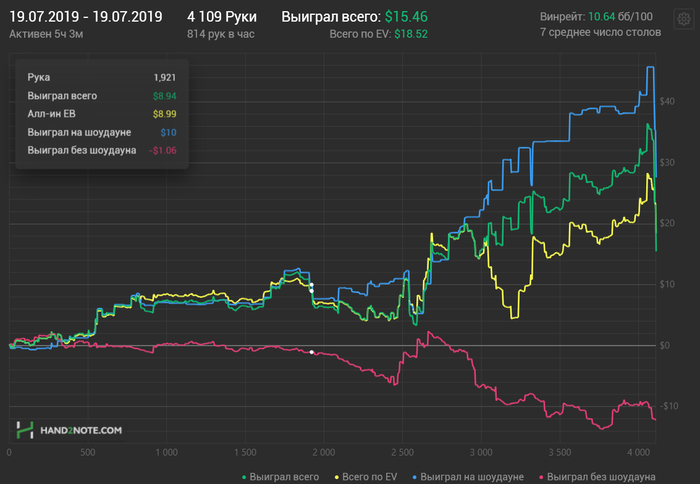
Task: Open the graph settings gear icon
Action: 683,19
